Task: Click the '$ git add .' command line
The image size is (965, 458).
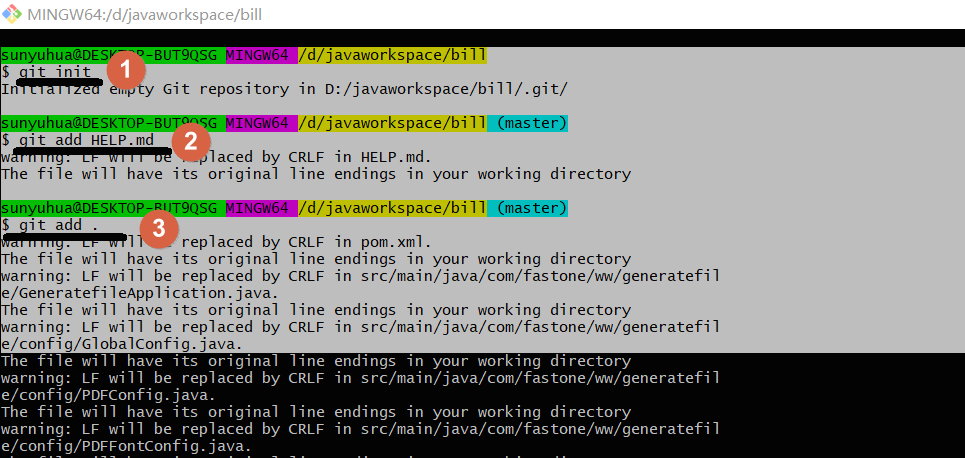Action: click(50, 225)
